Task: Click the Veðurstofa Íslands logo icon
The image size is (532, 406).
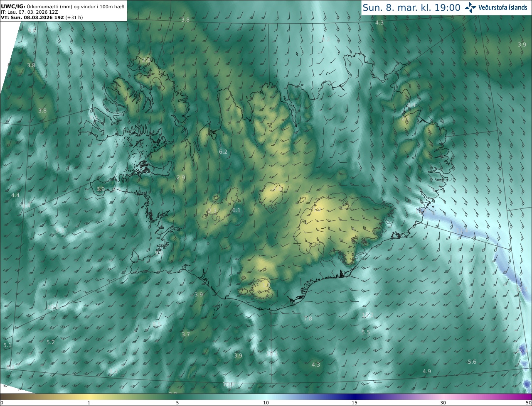Action: (x=470, y=7)
